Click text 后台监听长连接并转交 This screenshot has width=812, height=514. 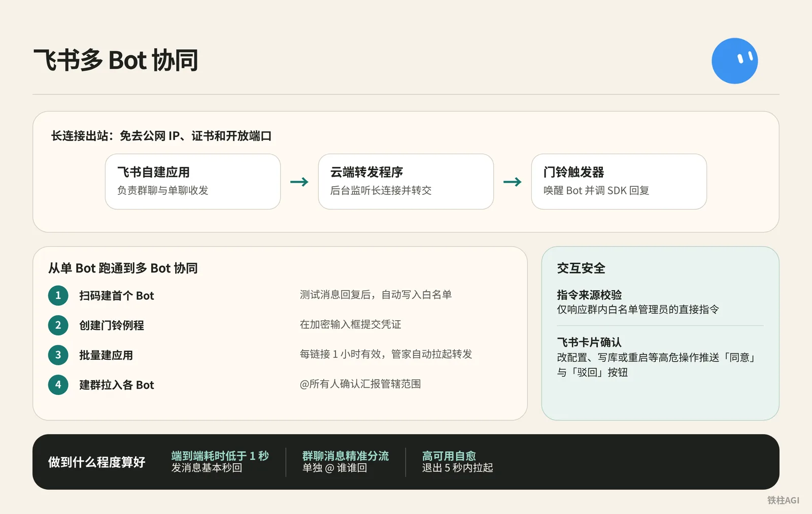tap(381, 190)
